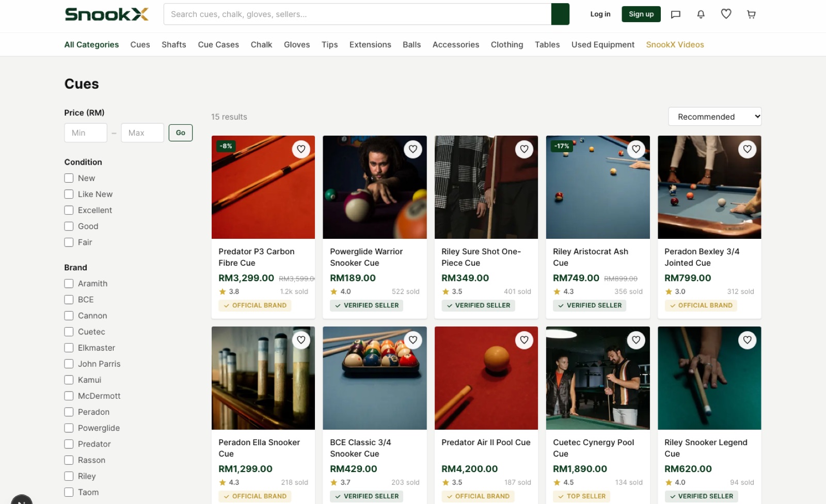Filter by Powerglide brand
This screenshot has height=504, width=826.
(x=69, y=428)
